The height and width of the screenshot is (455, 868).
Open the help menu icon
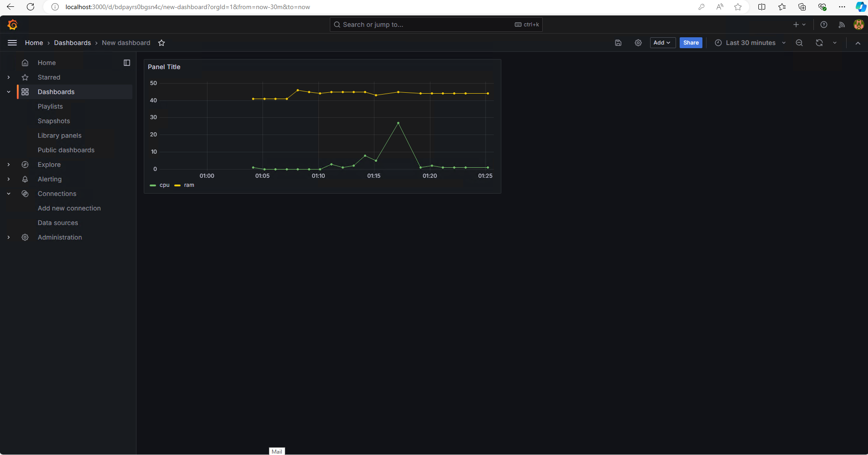(x=824, y=25)
